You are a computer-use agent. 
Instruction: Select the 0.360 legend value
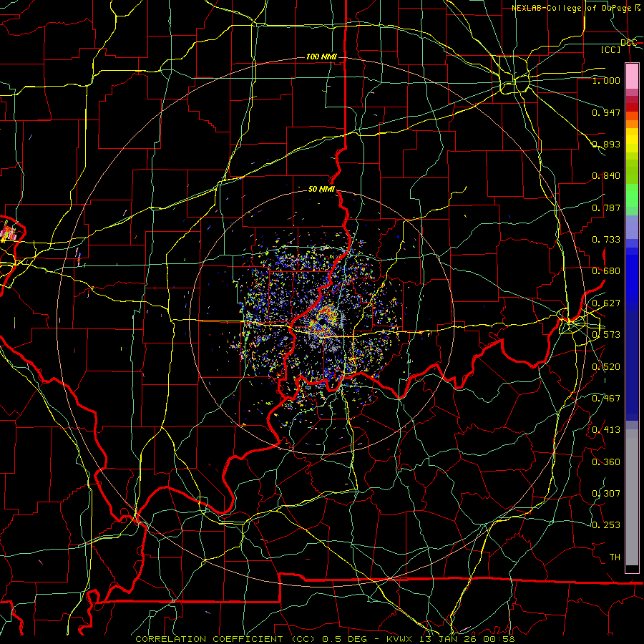pyautogui.click(x=606, y=462)
